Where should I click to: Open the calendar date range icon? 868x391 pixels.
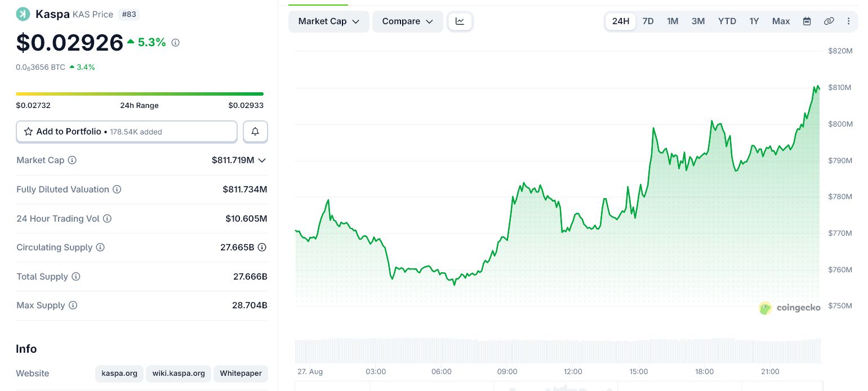tap(807, 21)
